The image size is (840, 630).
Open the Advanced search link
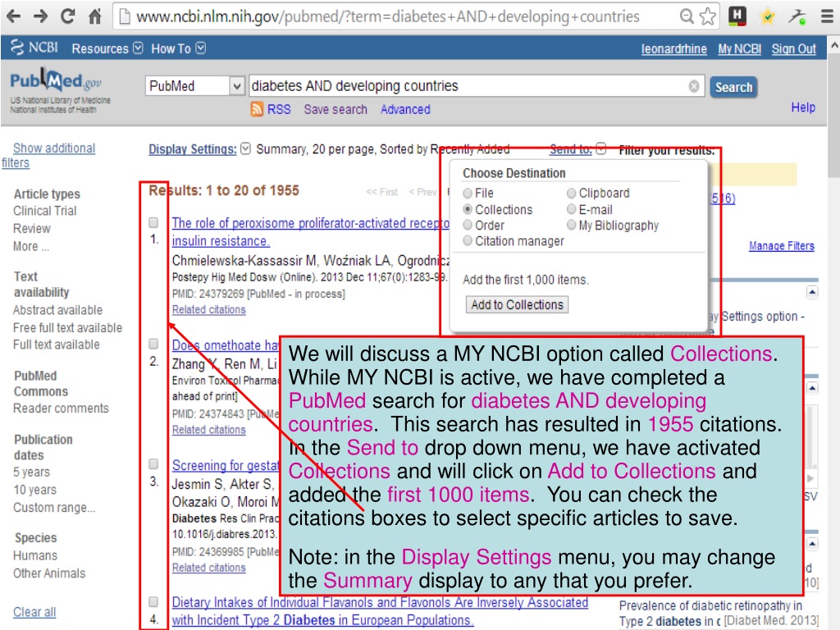click(x=405, y=109)
